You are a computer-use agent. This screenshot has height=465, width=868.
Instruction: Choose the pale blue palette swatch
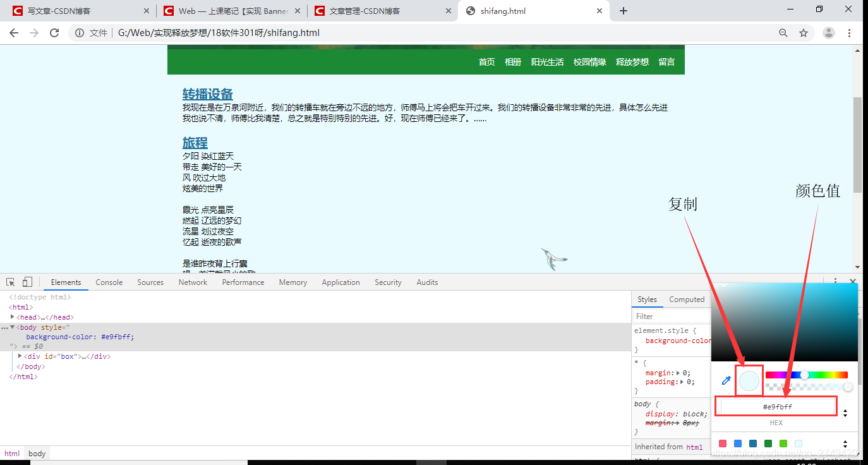pyautogui.click(x=799, y=444)
